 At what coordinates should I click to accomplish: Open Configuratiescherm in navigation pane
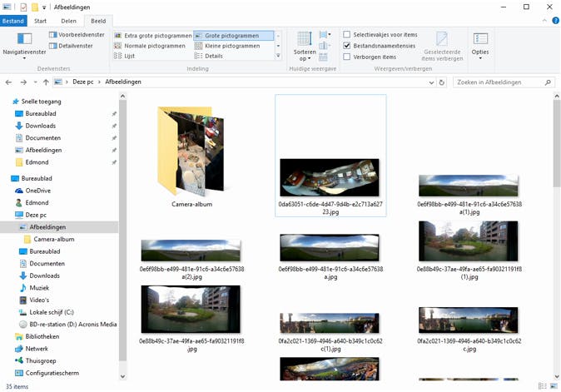(x=52, y=373)
